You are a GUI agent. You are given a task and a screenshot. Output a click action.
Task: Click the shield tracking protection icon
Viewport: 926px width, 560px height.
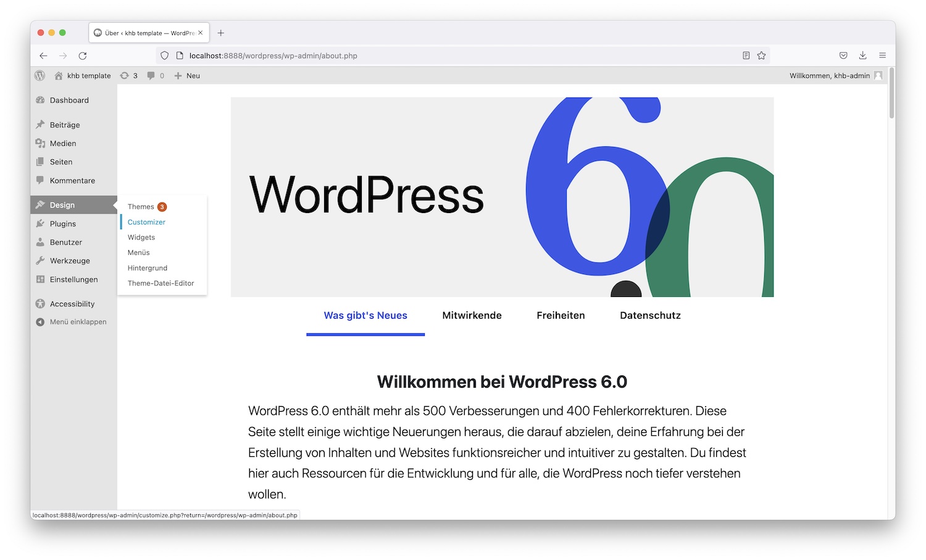164,56
